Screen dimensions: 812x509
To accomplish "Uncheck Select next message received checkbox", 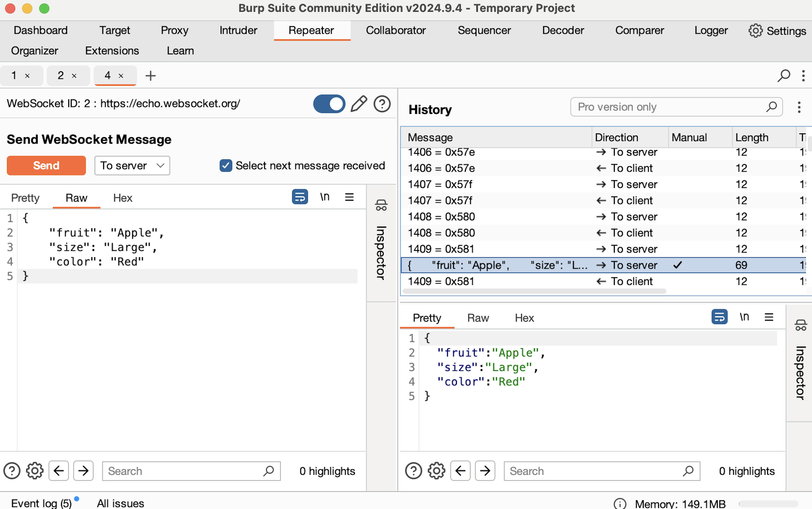I will (226, 166).
